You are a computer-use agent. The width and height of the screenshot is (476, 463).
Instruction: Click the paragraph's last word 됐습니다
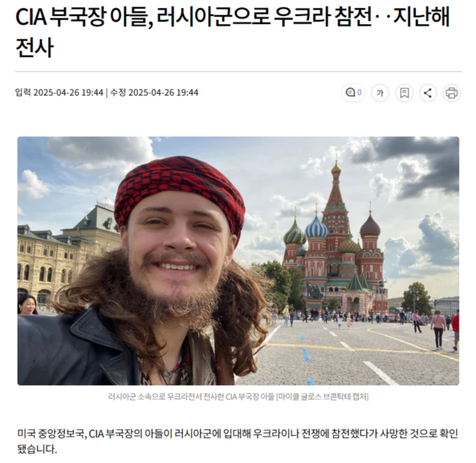37,449
